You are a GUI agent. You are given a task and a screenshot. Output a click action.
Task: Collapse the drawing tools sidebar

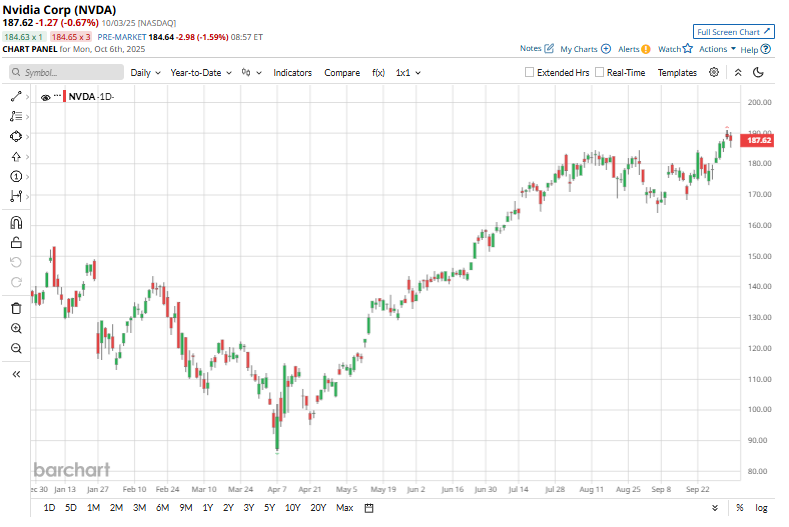[16, 374]
